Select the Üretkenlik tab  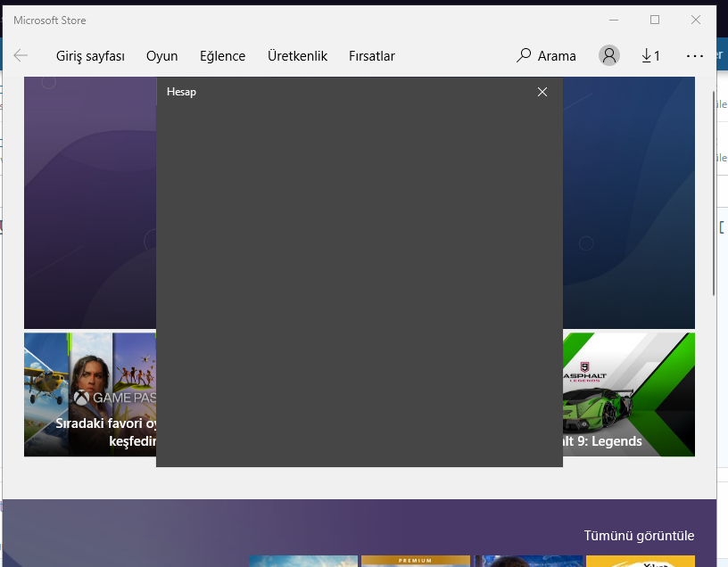click(x=297, y=56)
